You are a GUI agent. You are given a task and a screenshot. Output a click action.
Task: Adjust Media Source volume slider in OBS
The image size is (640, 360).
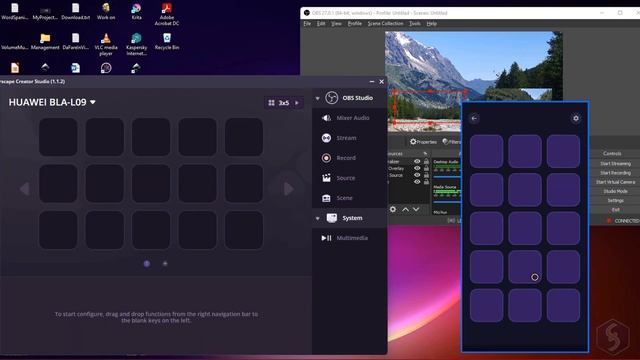pos(447,202)
